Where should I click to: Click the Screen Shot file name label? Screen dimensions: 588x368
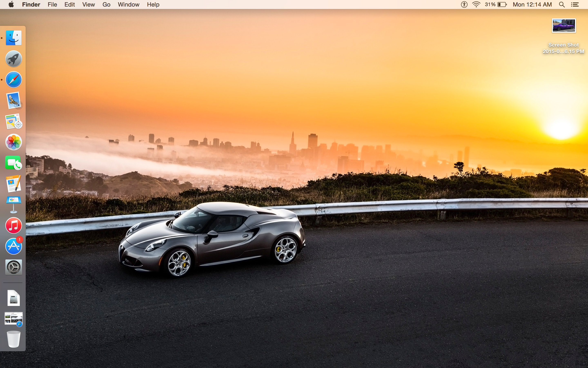click(563, 48)
